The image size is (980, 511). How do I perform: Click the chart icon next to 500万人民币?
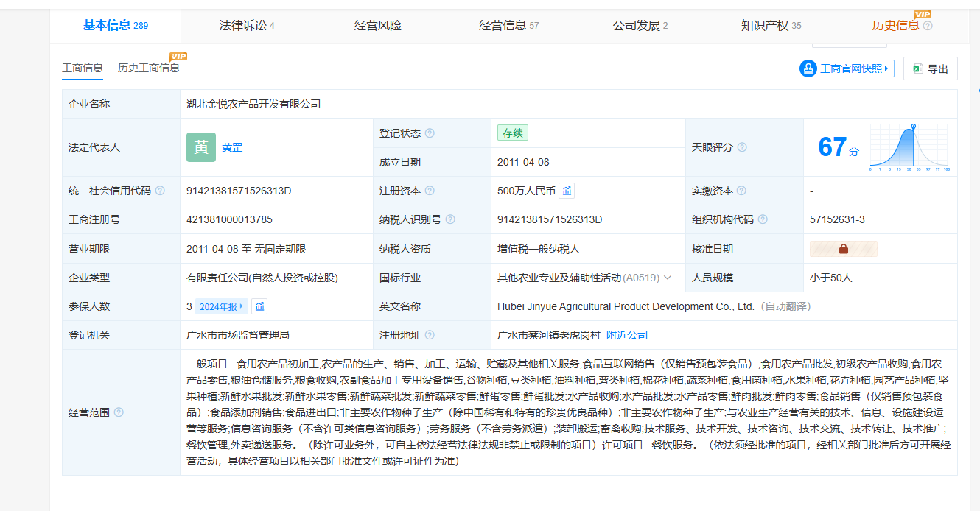click(567, 191)
